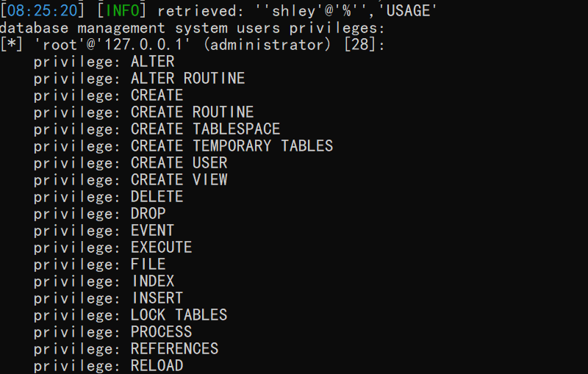Click the RELOAD privilege line
The image size is (588, 374).
(x=108, y=365)
